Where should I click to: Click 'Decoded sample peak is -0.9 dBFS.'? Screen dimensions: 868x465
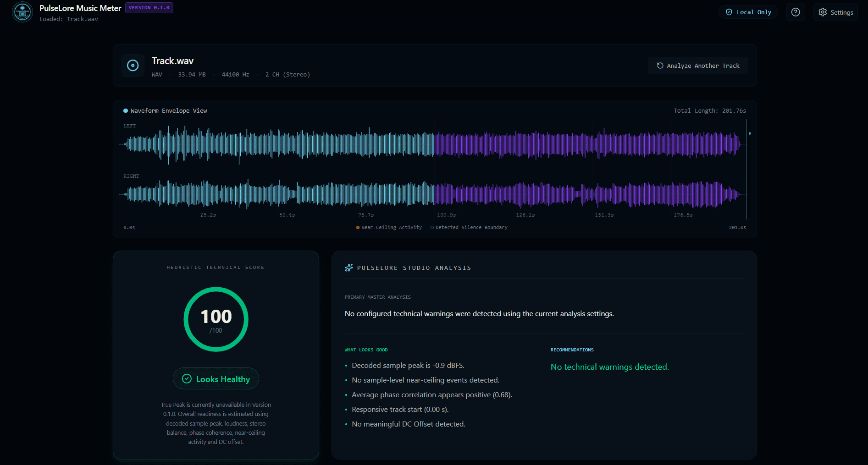[408, 366]
